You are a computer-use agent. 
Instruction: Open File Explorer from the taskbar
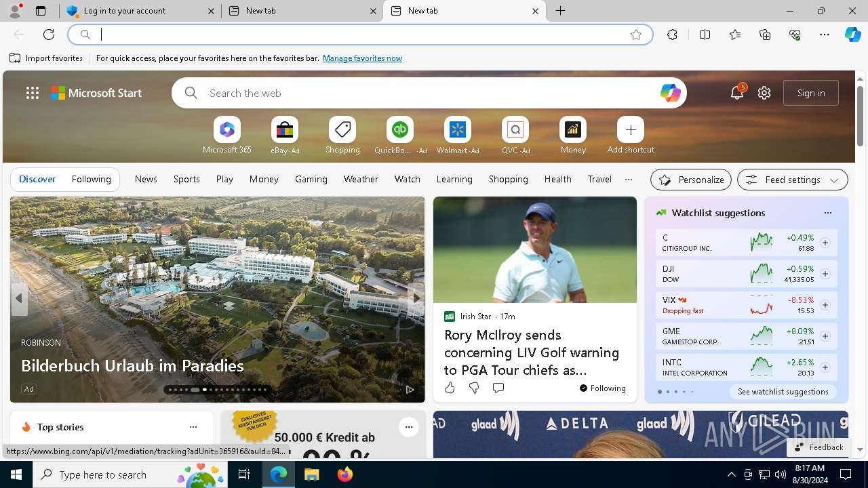click(x=312, y=474)
